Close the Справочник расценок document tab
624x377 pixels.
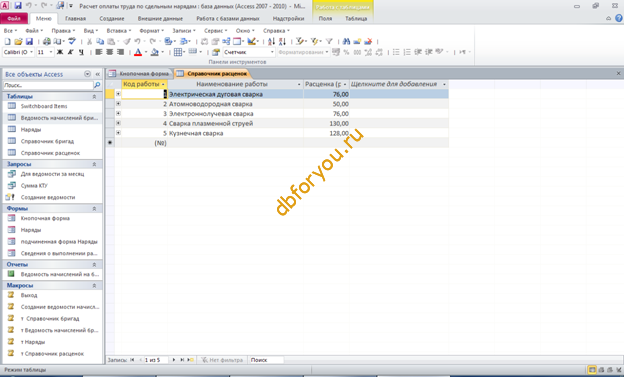(x=618, y=74)
